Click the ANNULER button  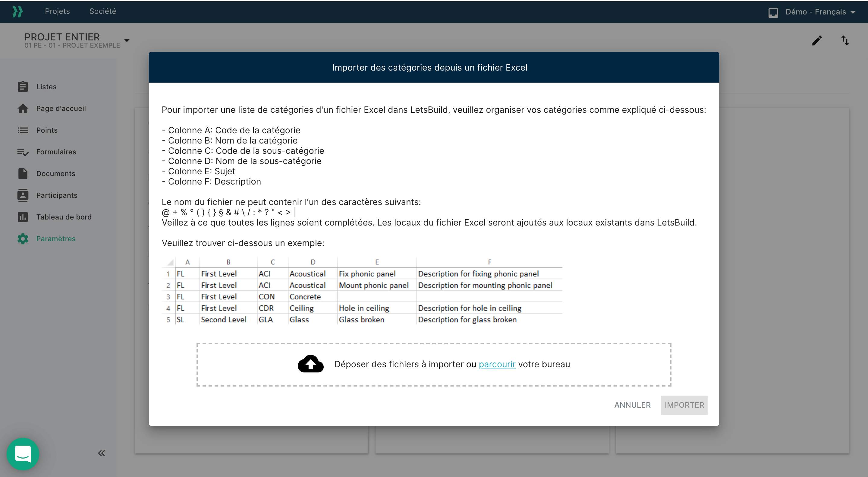633,405
